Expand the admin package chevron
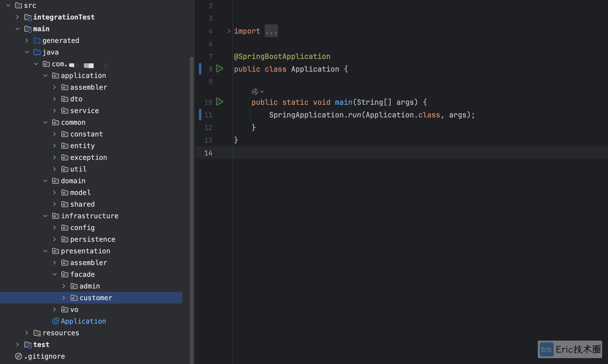Screen dimensions: 608x364 point(64,286)
